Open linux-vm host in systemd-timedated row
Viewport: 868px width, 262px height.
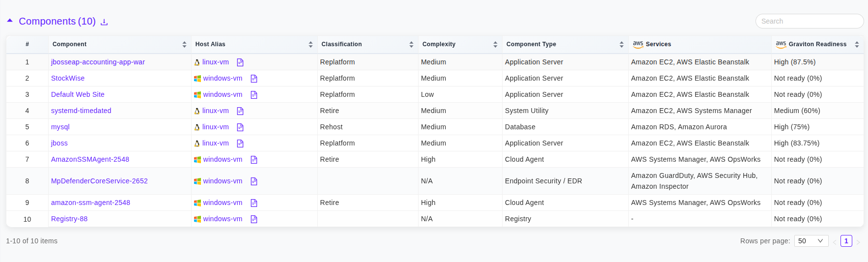216,111
